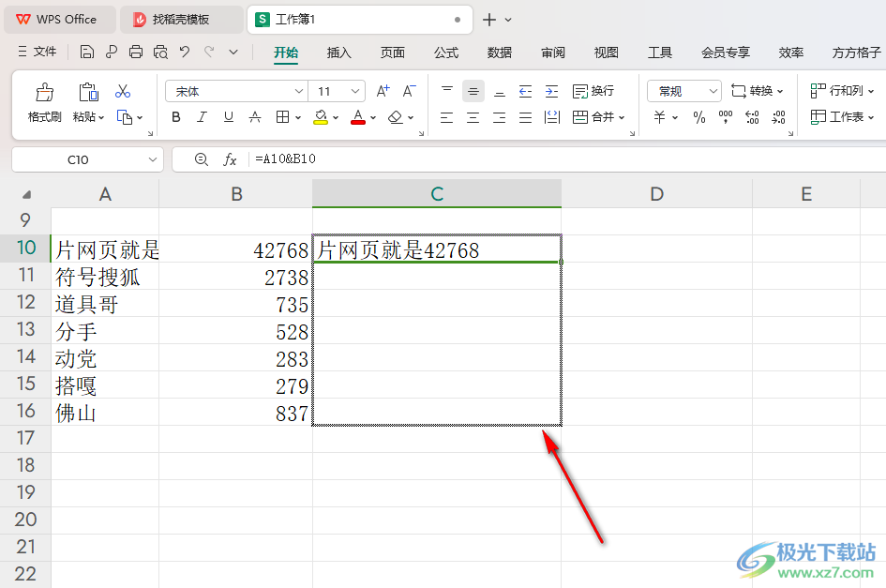Toggle middle vertical alignment
The width and height of the screenshot is (886, 588).
click(473, 91)
